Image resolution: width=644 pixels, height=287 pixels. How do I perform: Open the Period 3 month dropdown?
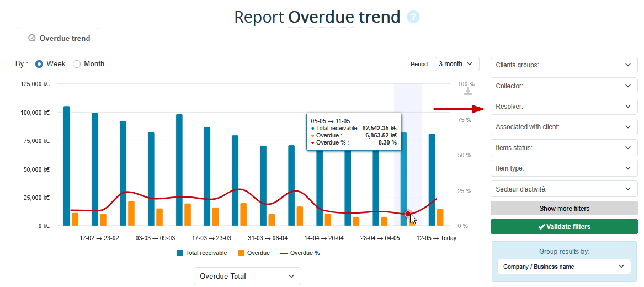(456, 64)
